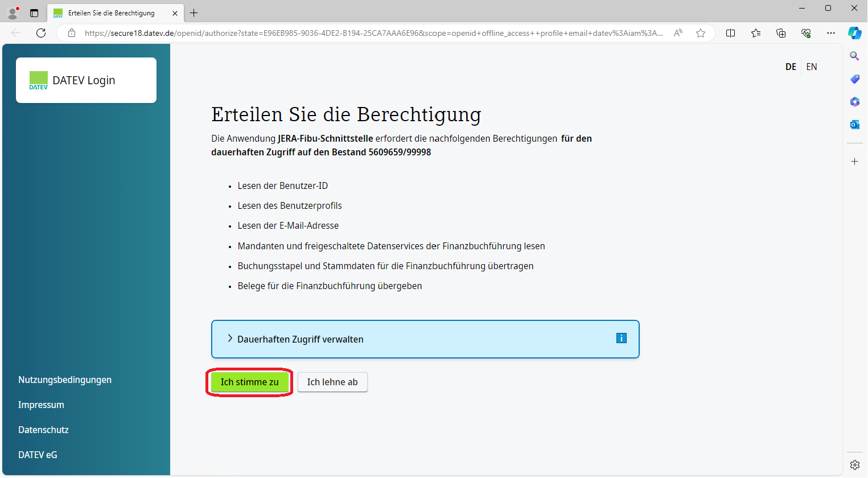This screenshot has height=478, width=868.
Task: Open Datenschutz in sidebar
Action: tap(43, 430)
